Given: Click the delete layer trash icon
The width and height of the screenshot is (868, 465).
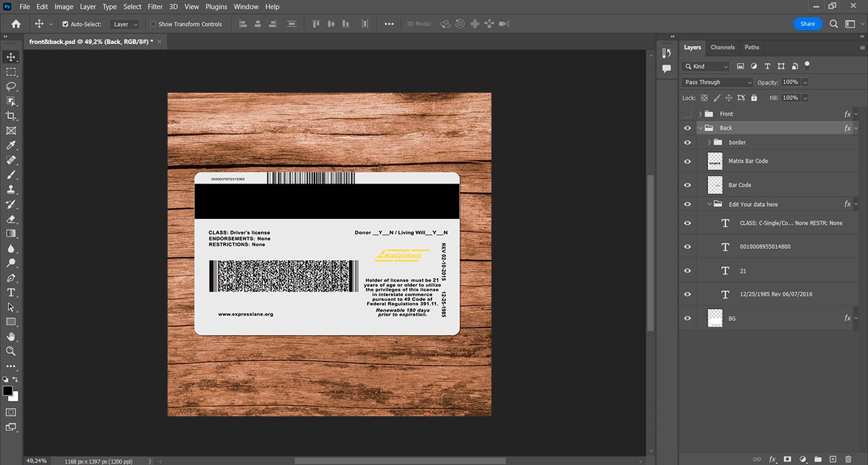Looking at the screenshot, I should click(849, 459).
